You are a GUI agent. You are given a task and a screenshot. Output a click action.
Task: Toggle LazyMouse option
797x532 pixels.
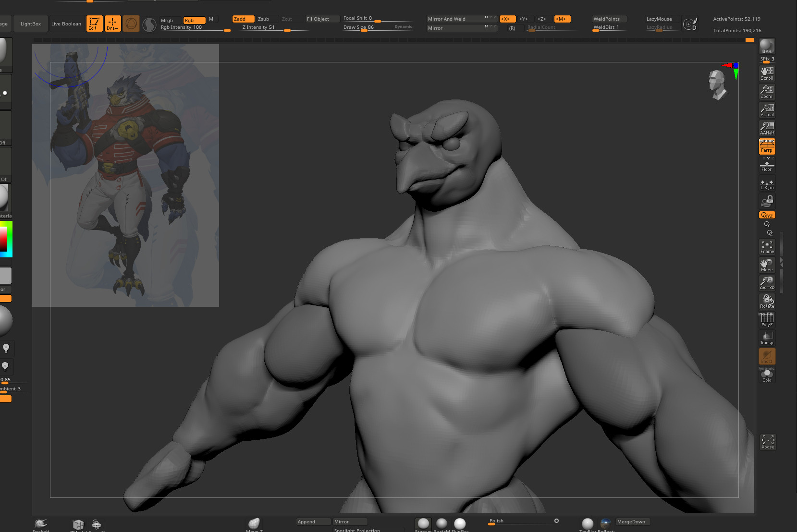(662, 19)
